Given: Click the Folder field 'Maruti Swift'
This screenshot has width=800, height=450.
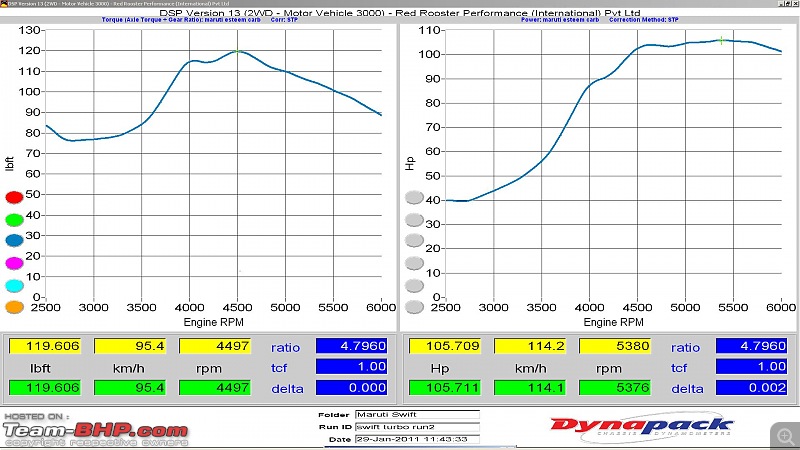Looking at the screenshot, I should click(x=417, y=414).
